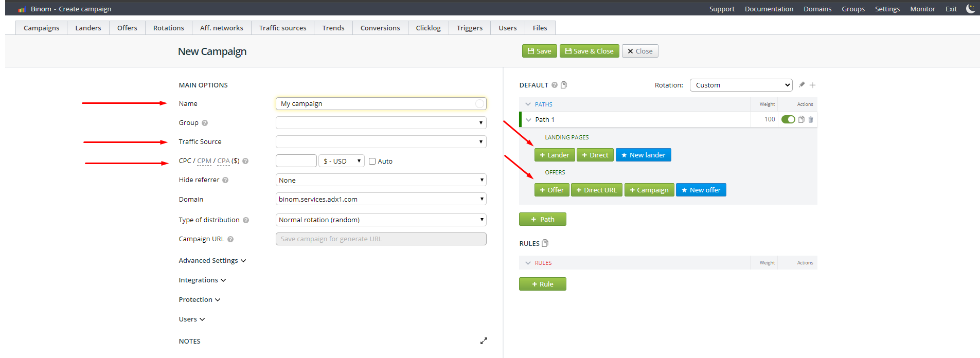Add a Lander to Path 1
980x358 pixels.
(x=555, y=155)
